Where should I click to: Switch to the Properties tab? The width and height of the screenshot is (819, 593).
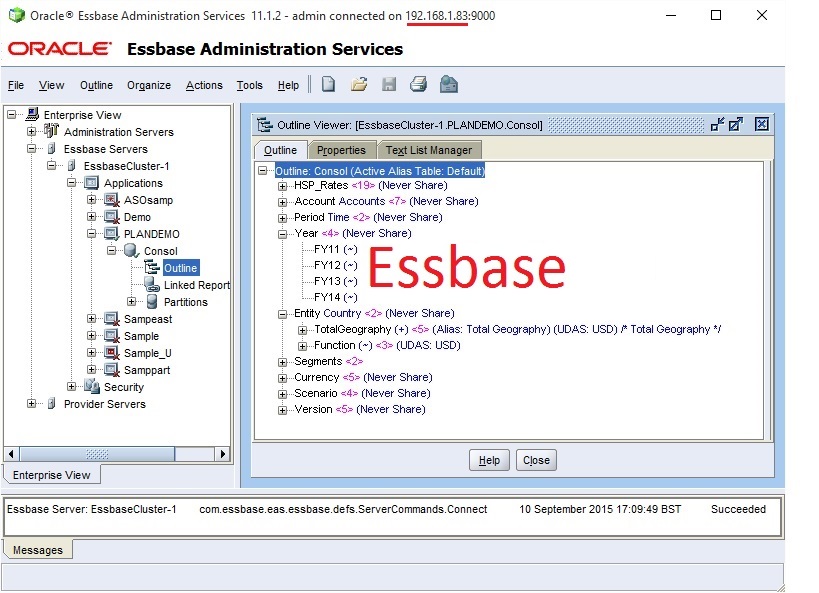[341, 150]
